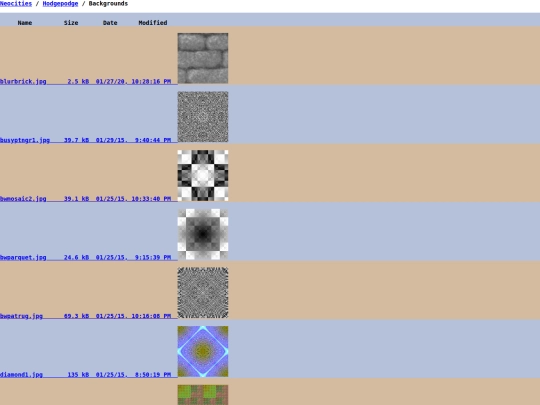The width and height of the screenshot is (540, 405).
Task: View the dark-centered bwparquet thumbnail
Action: click(203, 234)
